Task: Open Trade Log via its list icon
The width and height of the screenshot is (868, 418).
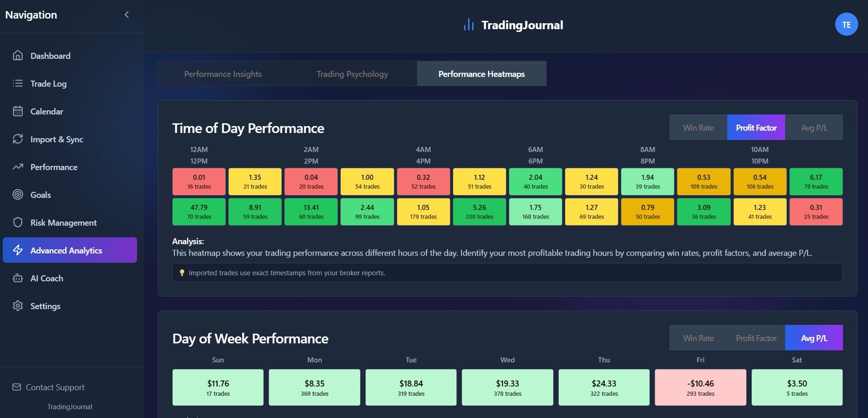Action: pos(17,83)
